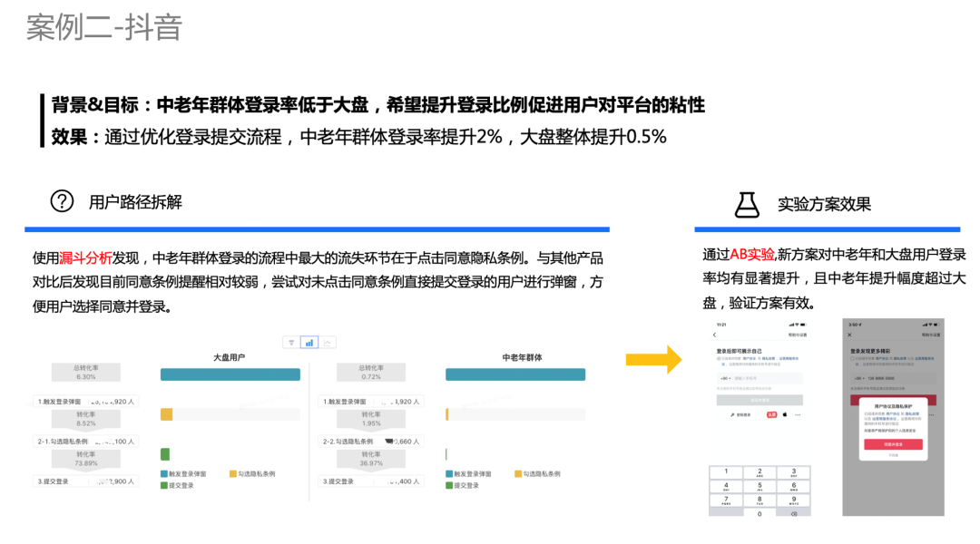This screenshot has width=980, height=544.
Task: Click phone number input on left phone
Action: tap(769, 378)
